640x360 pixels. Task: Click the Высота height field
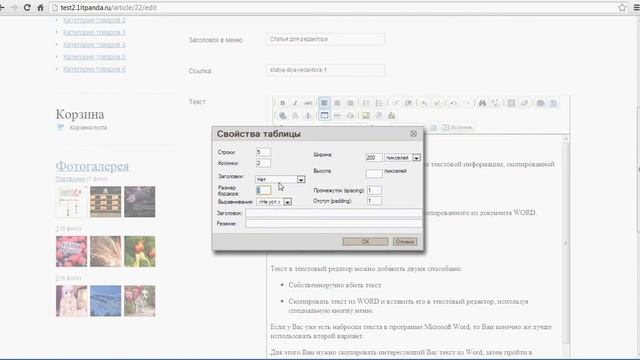click(x=373, y=173)
